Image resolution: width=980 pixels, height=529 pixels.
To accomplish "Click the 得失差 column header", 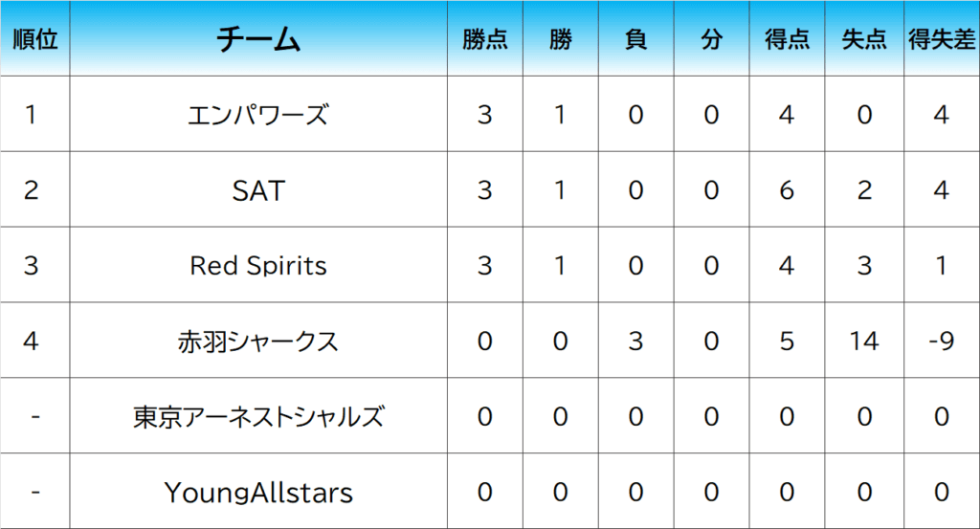I will pyautogui.click(x=942, y=39).
